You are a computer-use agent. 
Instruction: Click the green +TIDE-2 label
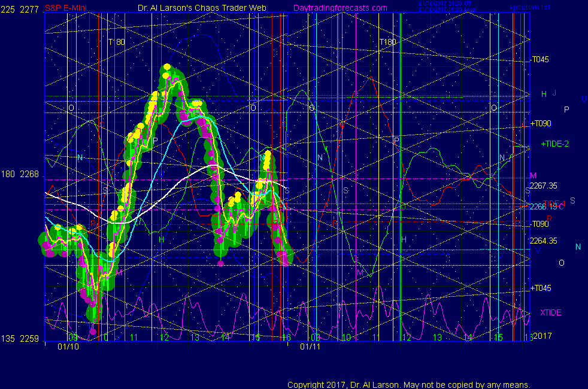click(554, 144)
